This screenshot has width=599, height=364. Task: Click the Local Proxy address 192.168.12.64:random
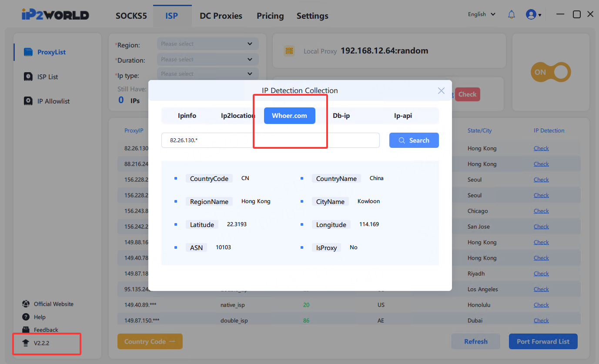385,51
